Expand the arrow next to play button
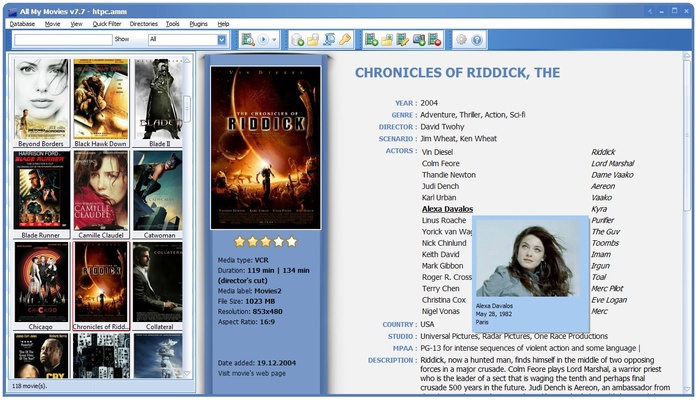Viewport: 696px width, 400px height. [275, 40]
